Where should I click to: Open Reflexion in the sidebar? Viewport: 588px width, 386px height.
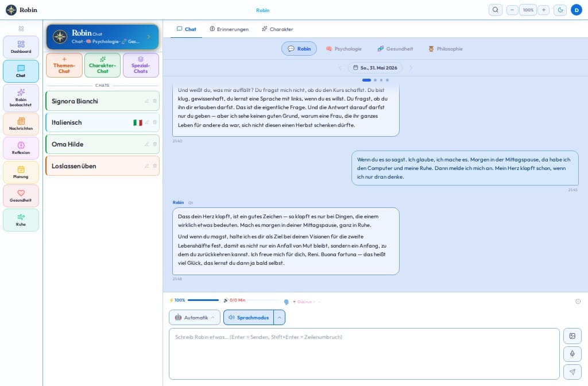[21, 148]
